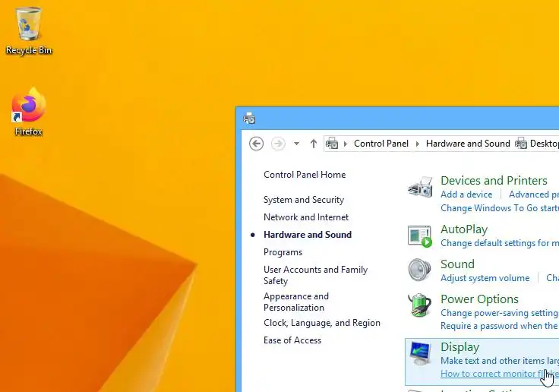Open System and Security category
Image resolution: width=559 pixels, height=392 pixels.
pos(304,200)
